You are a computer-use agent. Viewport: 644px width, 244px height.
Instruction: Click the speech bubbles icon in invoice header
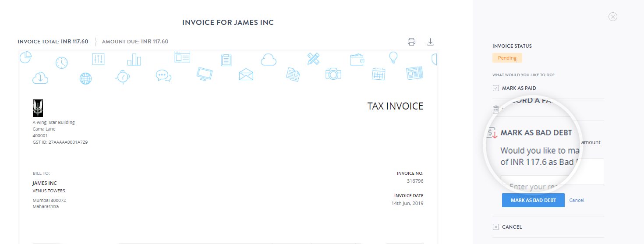pyautogui.click(x=163, y=75)
